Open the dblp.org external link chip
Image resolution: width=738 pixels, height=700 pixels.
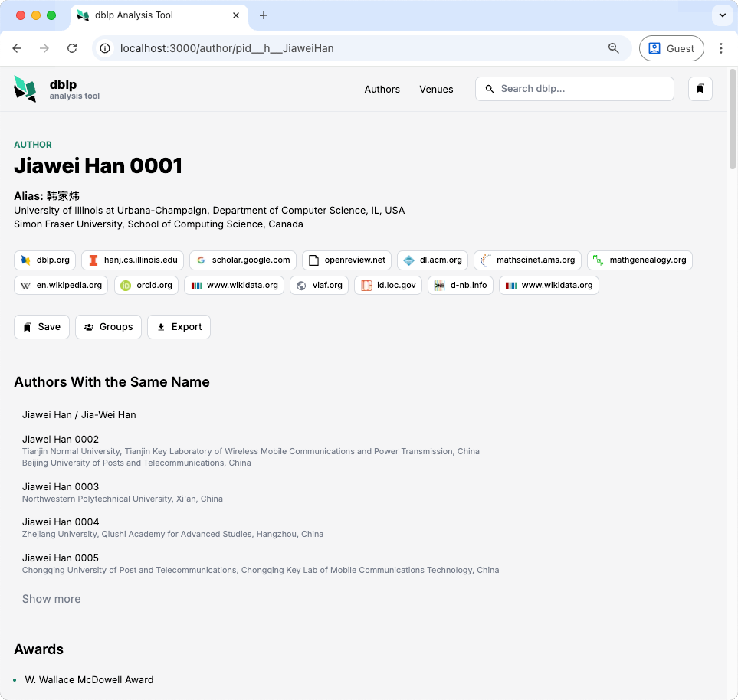[x=46, y=260]
